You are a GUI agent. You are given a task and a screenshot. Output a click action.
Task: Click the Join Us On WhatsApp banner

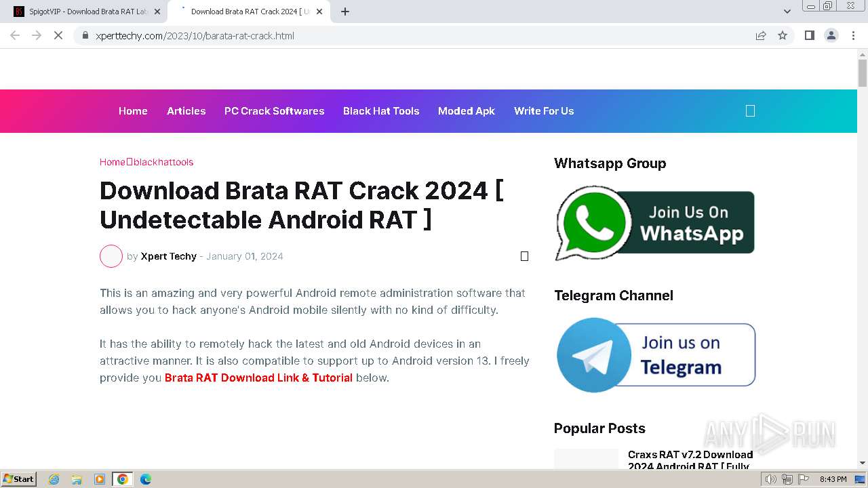point(654,223)
